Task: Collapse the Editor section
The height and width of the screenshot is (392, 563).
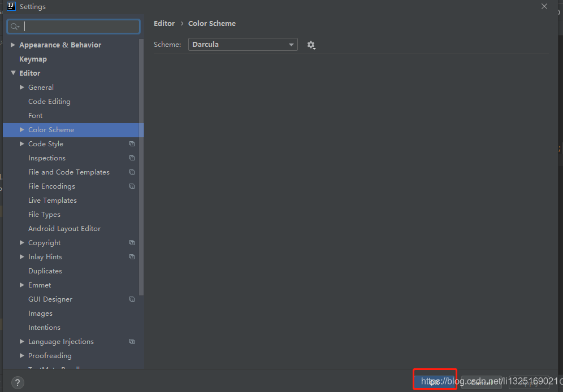Action: [13, 73]
